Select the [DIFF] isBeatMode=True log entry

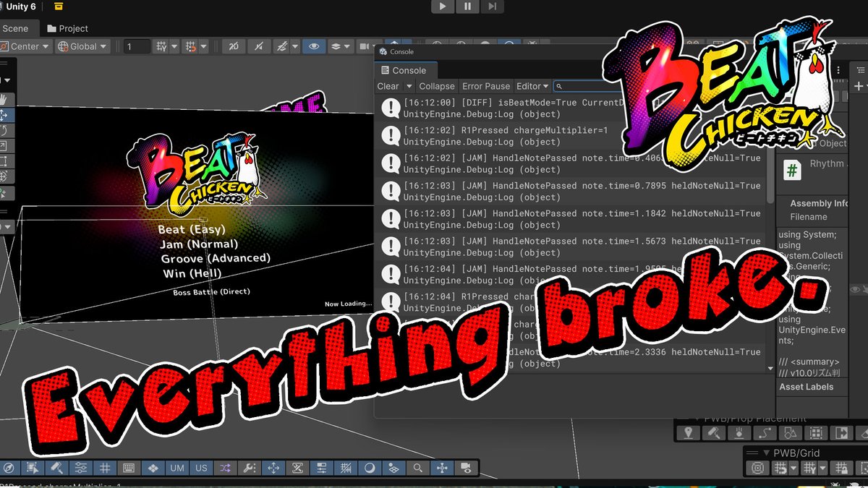point(570,108)
